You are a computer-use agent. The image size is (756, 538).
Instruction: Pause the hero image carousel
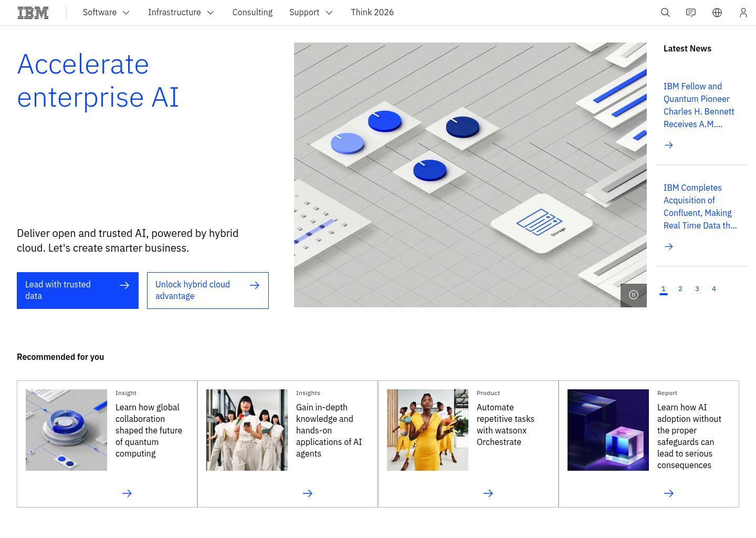(x=633, y=295)
